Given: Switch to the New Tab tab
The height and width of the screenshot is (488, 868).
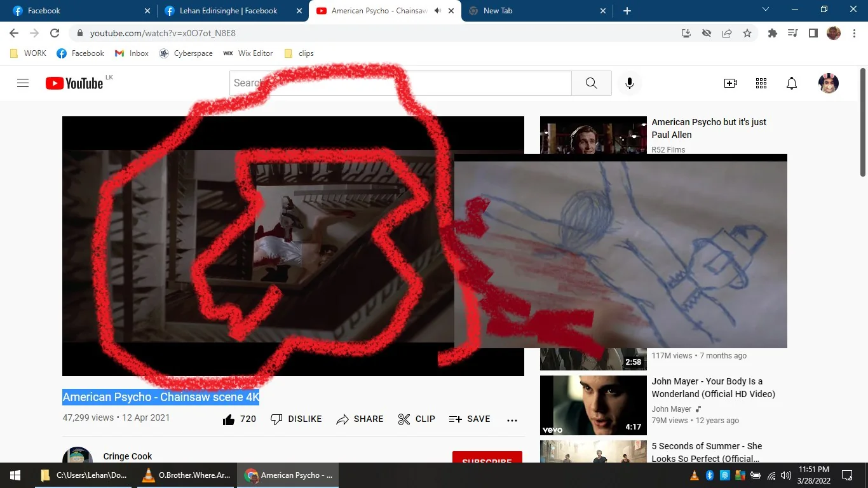Looking at the screenshot, I should click(537, 11).
